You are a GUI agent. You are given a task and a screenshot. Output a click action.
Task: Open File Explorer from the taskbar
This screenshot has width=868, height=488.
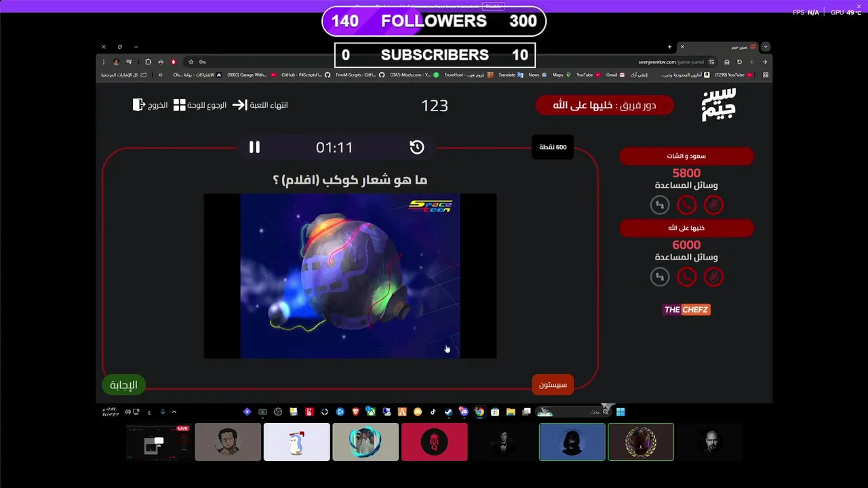510,411
